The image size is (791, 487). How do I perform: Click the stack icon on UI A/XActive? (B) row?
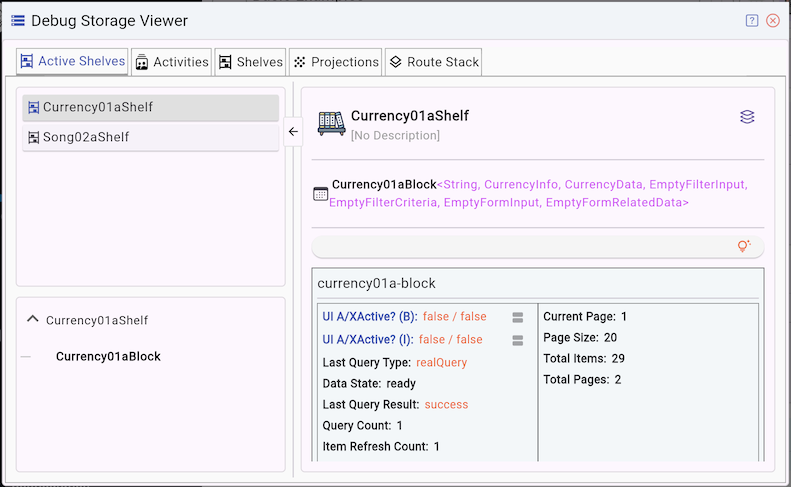(x=518, y=317)
